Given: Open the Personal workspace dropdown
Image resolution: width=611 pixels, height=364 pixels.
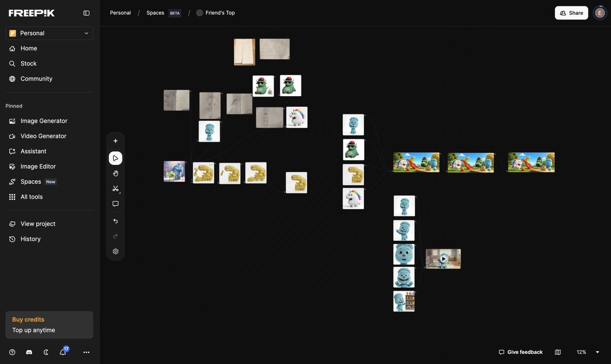Looking at the screenshot, I should pos(49,33).
